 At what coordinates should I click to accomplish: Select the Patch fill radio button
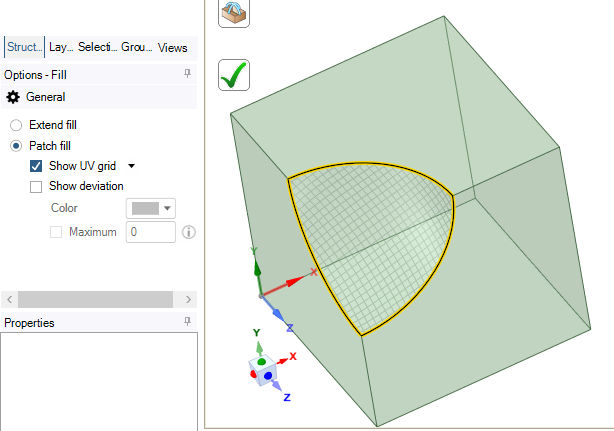tap(16, 146)
